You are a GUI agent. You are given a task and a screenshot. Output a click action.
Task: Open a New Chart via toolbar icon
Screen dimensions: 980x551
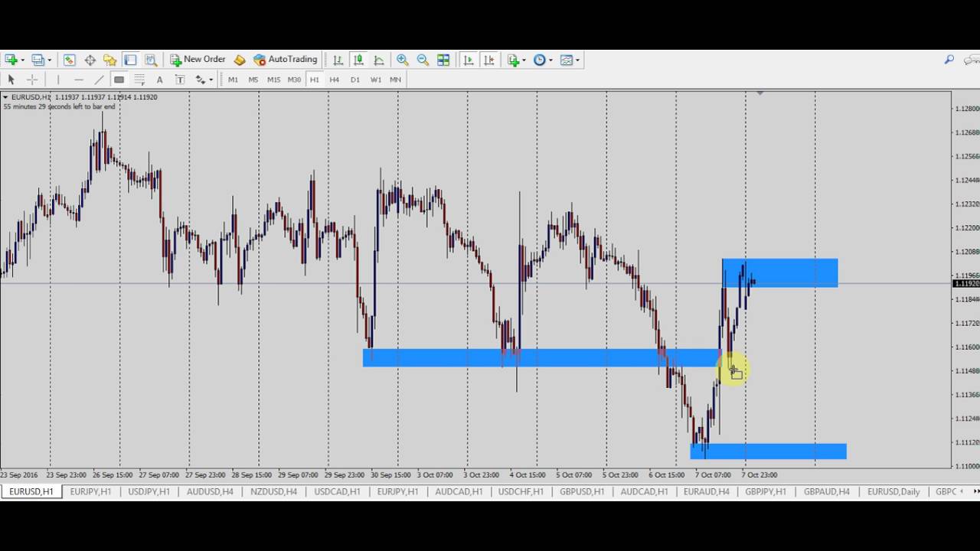(11, 60)
